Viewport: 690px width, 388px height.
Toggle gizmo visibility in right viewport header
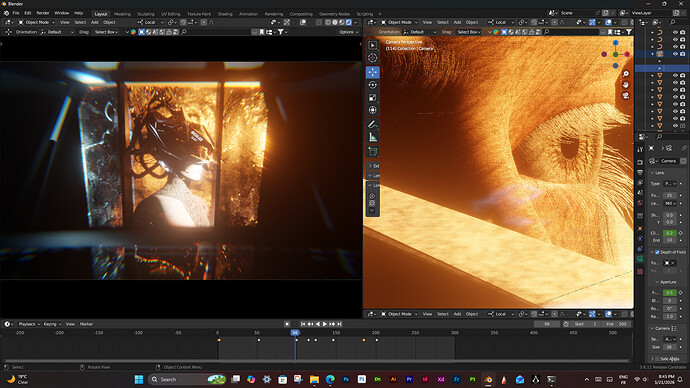pyautogui.click(x=592, y=22)
